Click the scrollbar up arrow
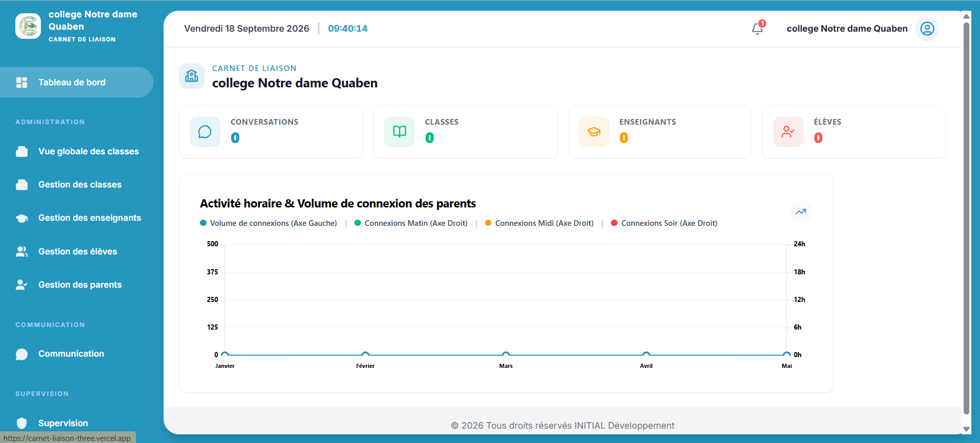The height and width of the screenshot is (443, 980). [x=966, y=16]
